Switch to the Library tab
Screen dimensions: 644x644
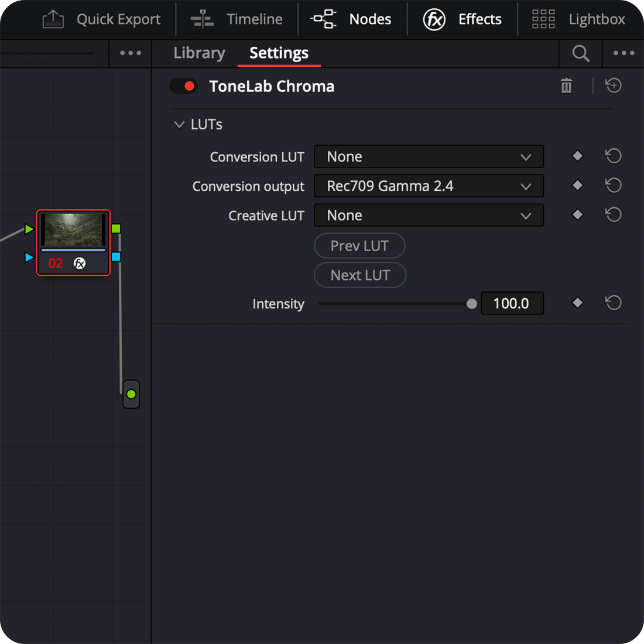coord(199,53)
